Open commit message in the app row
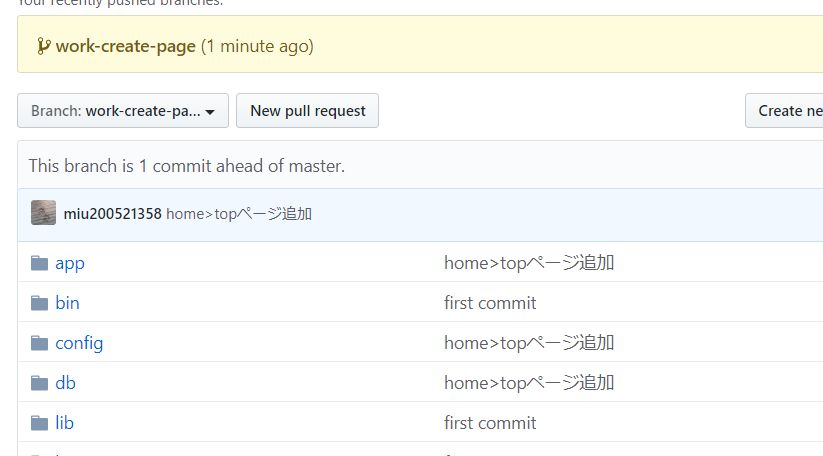The height and width of the screenshot is (456, 823). pyautogui.click(x=529, y=263)
